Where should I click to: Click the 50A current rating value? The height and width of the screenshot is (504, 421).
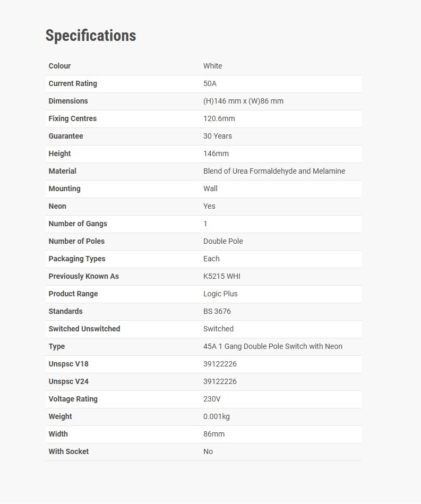coord(210,83)
